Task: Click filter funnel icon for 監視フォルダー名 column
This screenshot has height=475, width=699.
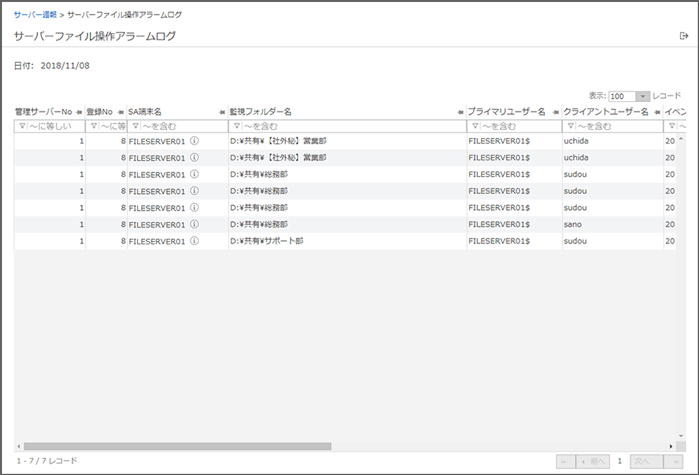Action: point(236,127)
